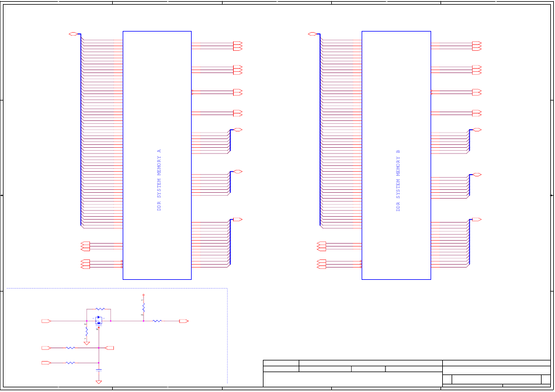The image size is (555, 392).
Task: Select the capacitor symbol above the bottom ground
Action: (x=99, y=369)
